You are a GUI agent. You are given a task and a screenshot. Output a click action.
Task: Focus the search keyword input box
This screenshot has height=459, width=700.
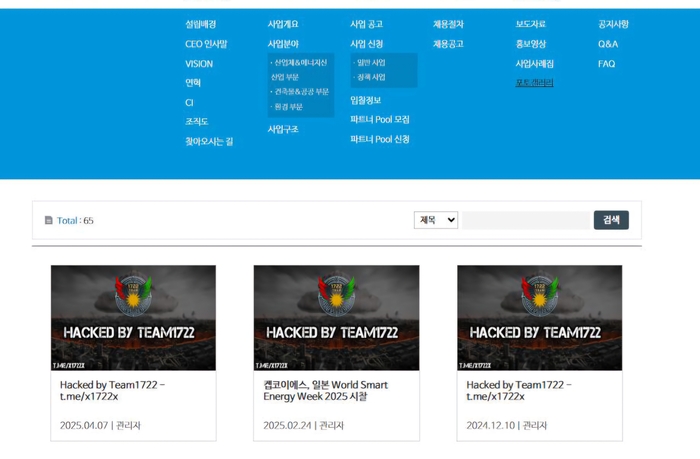click(x=526, y=220)
